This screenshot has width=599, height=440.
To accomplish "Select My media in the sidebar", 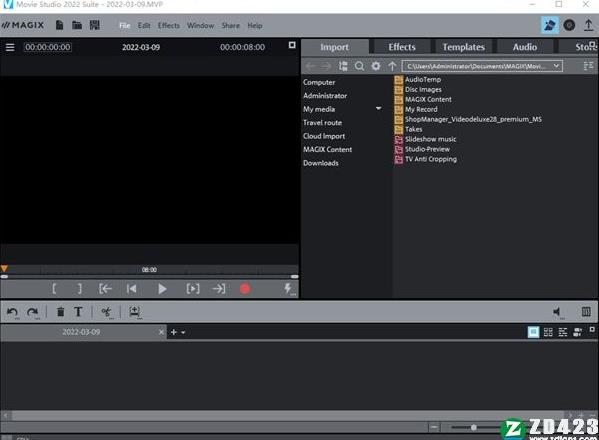I will coord(319,109).
